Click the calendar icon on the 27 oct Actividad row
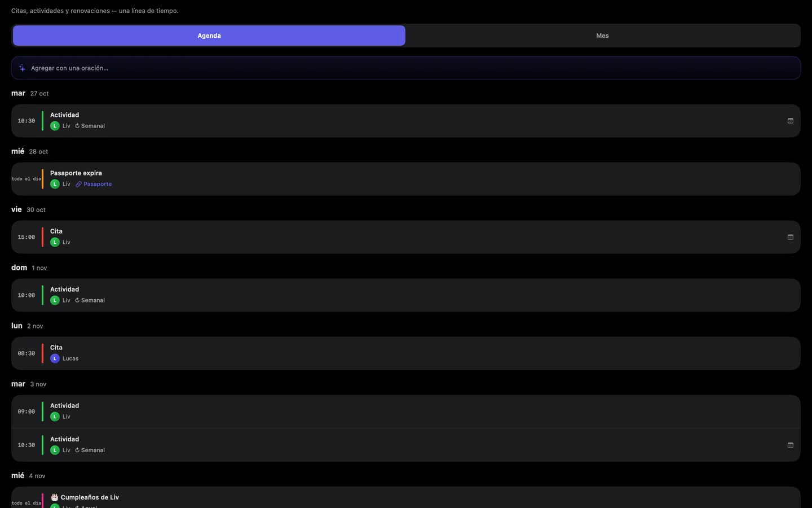Screen dimensions: 812x508 click(x=790, y=121)
